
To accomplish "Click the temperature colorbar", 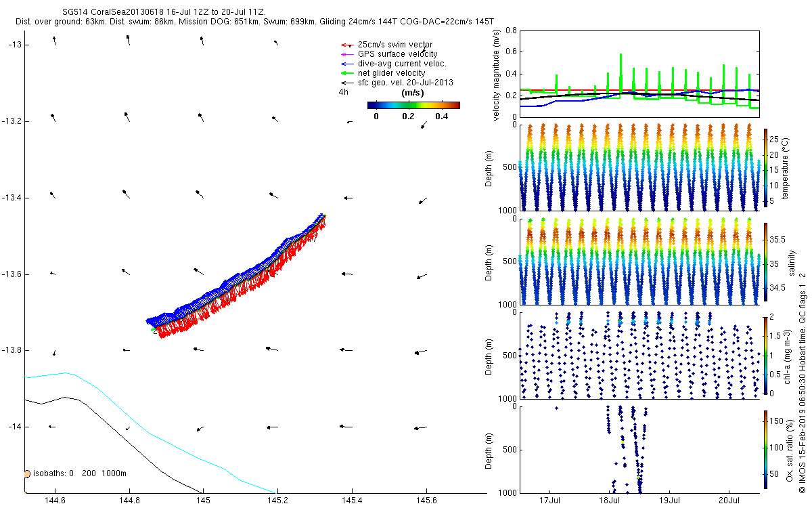I will pos(765,167).
